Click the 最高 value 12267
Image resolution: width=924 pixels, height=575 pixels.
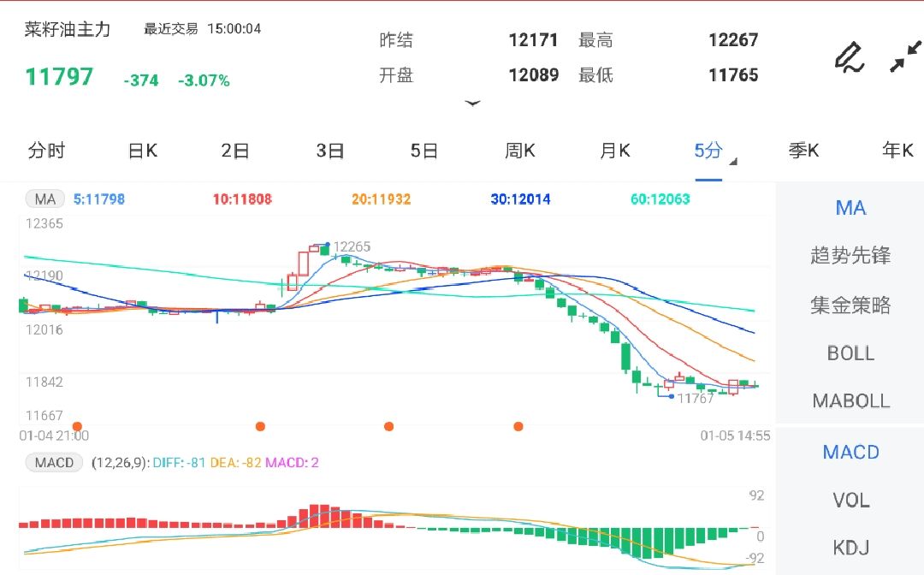point(733,40)
